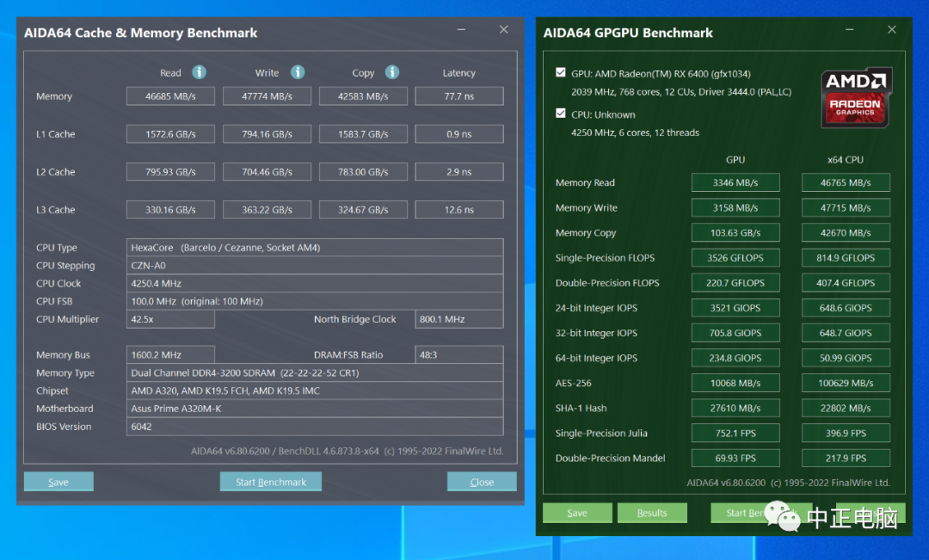The height and width of the screenshot is (560, 929).
Task: Click GPU 32-bit Integer IOPS 705.8 GIOPS
Action: click(x=735, y=333)
